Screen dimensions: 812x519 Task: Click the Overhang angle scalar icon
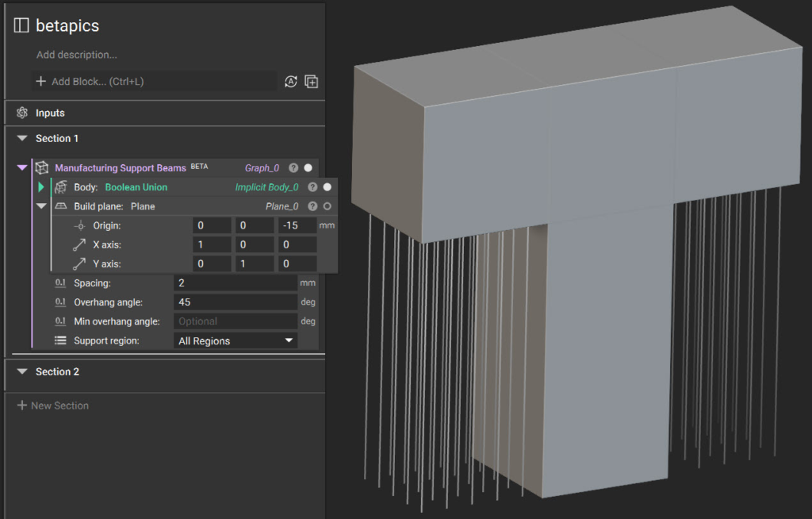pos(60,302)
